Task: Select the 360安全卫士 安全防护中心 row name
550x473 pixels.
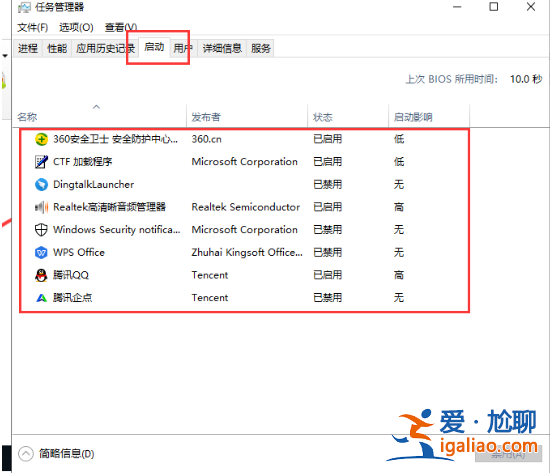Action: [x=115, y=139]
